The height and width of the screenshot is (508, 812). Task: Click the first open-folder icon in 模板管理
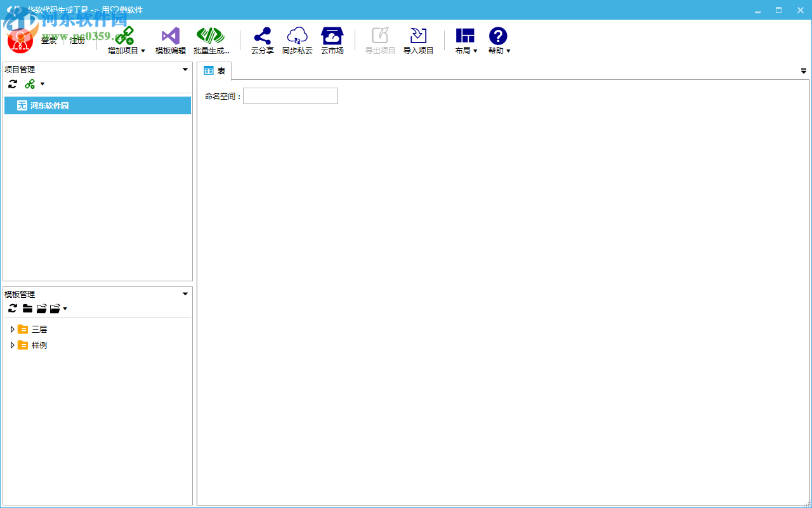(41, 309)
